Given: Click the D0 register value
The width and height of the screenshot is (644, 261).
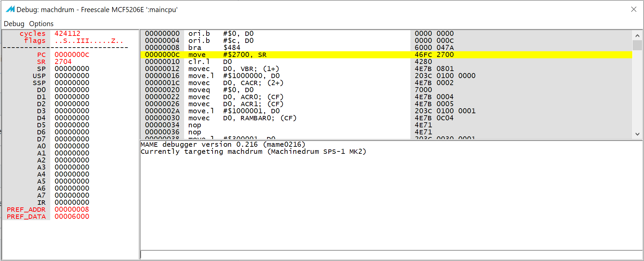Looking at the screenshot, I should pyautogui.click(x=72, y=90).
